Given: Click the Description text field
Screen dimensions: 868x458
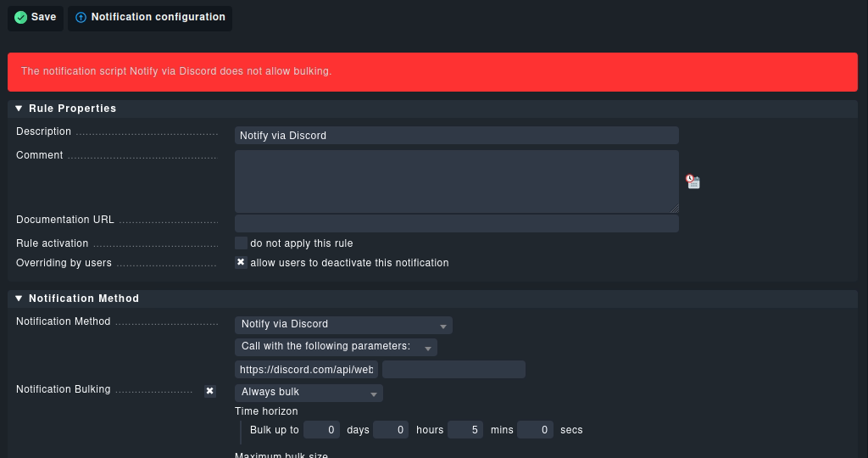Looking at the screenshot, I should (456, 136).
